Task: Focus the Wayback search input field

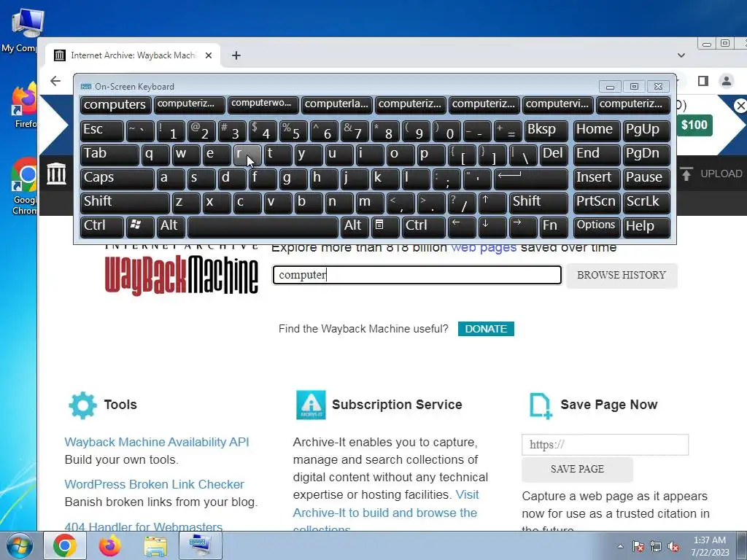Action: pyautogui.click(x=417, y=275)
